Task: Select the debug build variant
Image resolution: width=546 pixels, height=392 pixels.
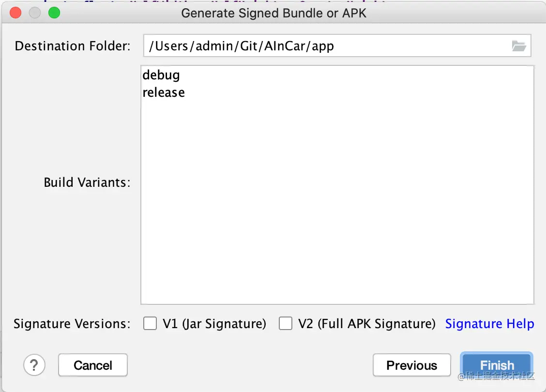Action: tap(161, 75)
